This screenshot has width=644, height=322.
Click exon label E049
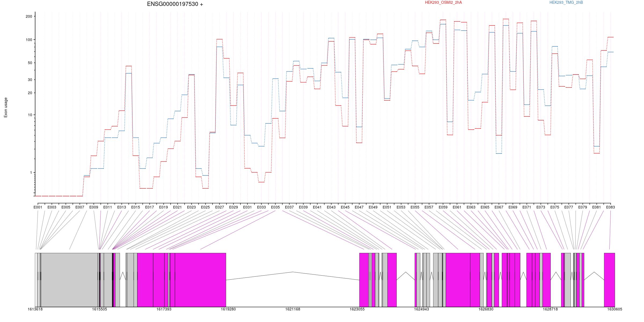click(x=373, y=207)
